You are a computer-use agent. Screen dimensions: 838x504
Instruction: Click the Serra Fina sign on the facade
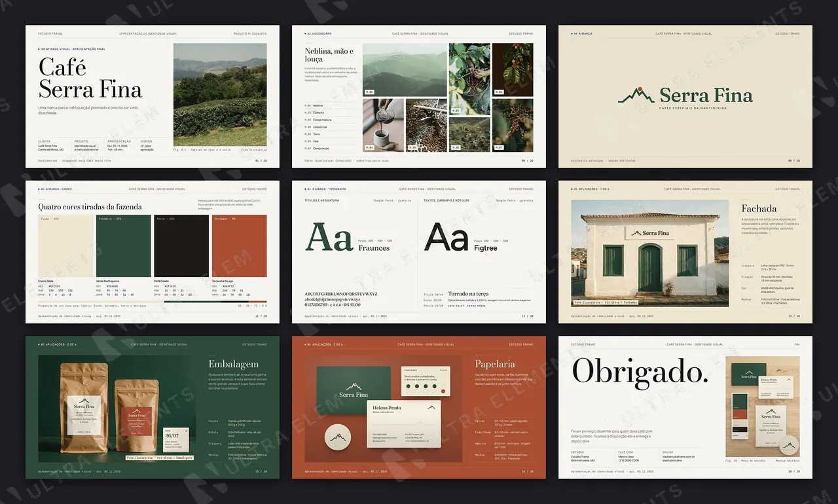click(x=650, y=233)
